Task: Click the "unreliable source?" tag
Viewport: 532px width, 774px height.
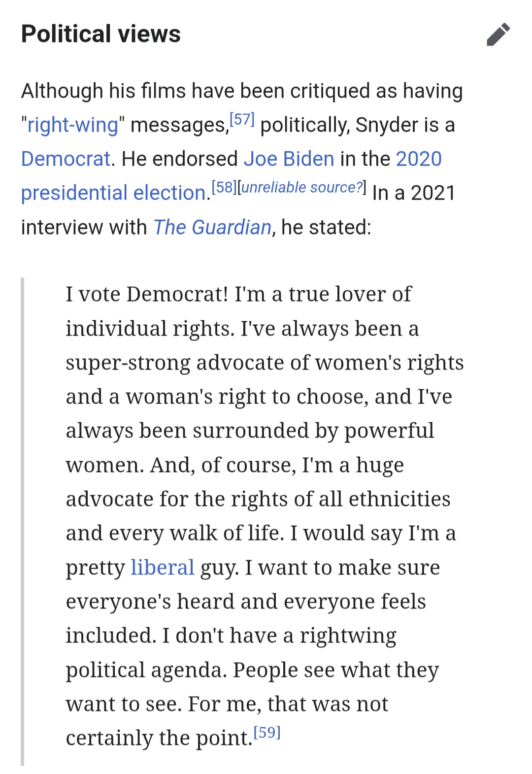Action: (302, 188)
